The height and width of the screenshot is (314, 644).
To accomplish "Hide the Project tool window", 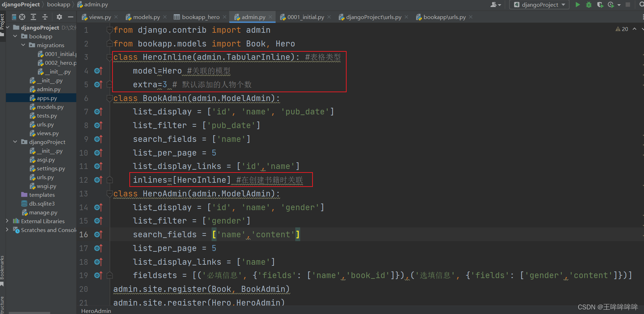I will click(x=71, y=17).
